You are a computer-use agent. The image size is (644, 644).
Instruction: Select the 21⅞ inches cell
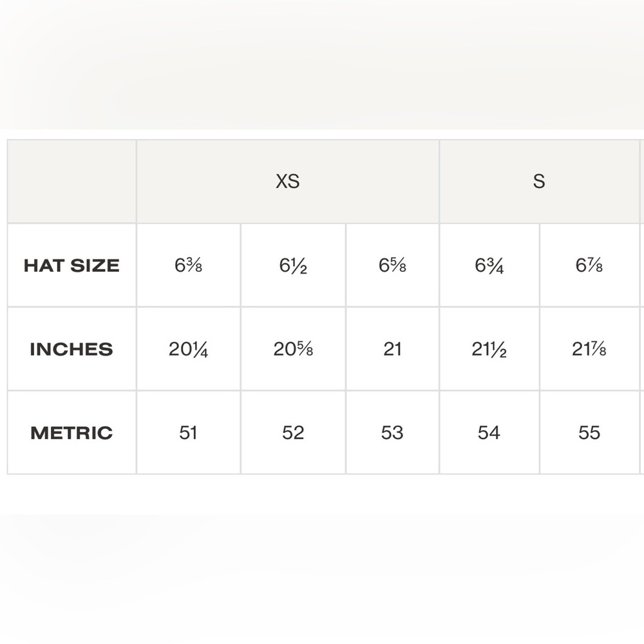[x=589, y=349]
